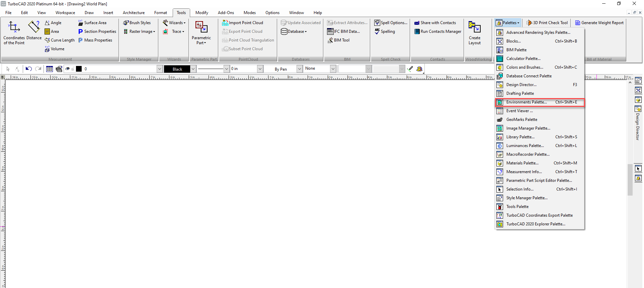
Task: Activate the Volume measurement tool
Action: (x=55, y=49)
